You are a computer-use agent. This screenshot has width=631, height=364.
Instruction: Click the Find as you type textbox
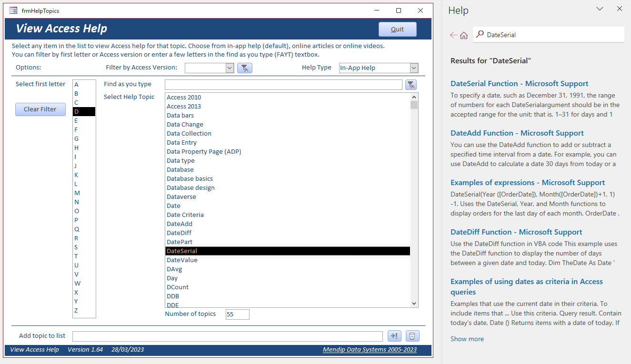click(x=283, y=85)
